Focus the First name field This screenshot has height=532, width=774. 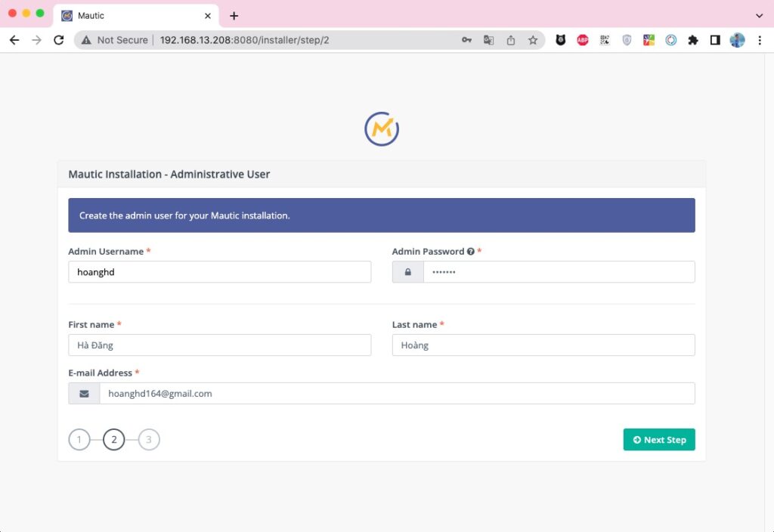(x=220, y=345)
